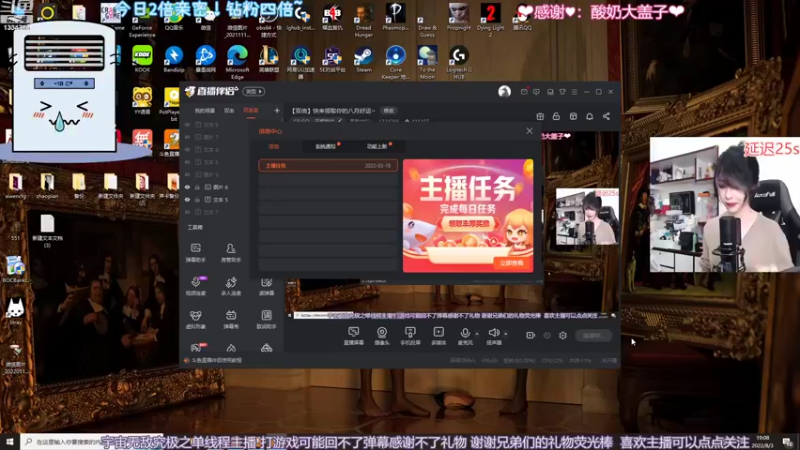The height and width of the screenshot is (450, 800).
Task: Open the notification center in system tray
Action: pos(787,442)
